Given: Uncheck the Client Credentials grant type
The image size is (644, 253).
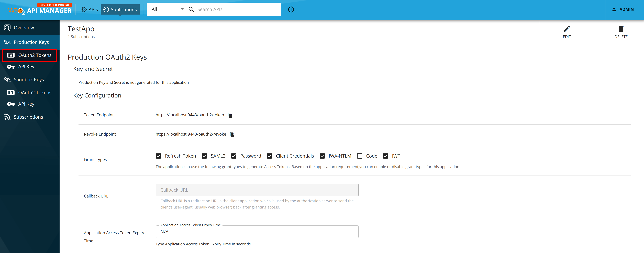Looking at the screenshot, I should pos(270,156).
